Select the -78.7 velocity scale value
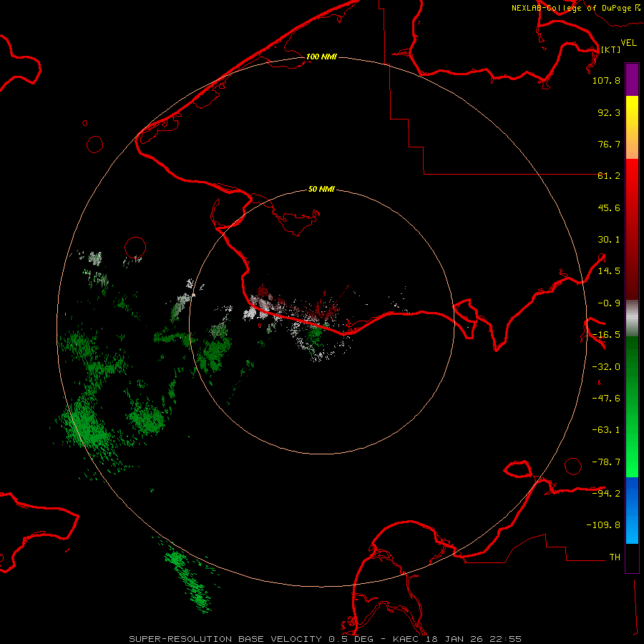Image resolution: width=644 pixels, height=644 pixels. tap(606, 462)
